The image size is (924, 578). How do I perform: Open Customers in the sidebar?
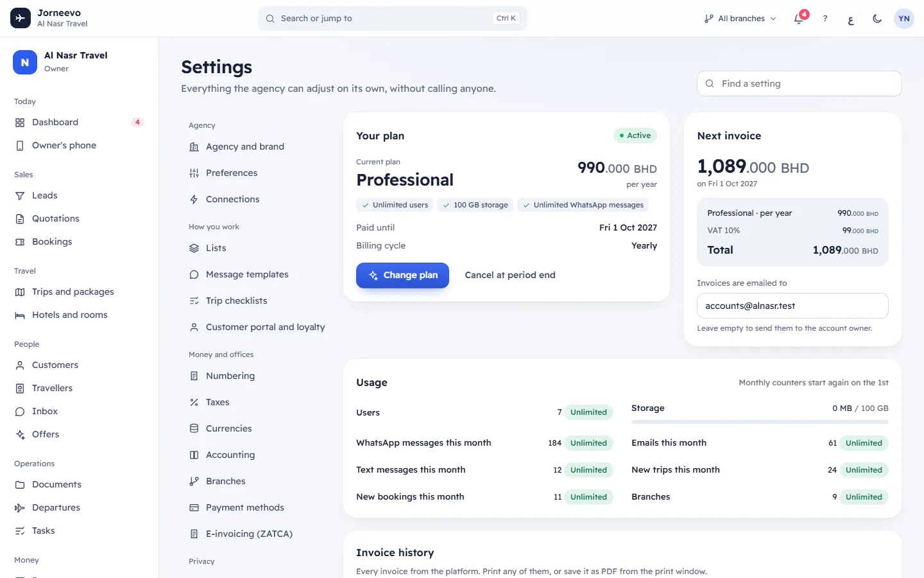pos(80,365)
